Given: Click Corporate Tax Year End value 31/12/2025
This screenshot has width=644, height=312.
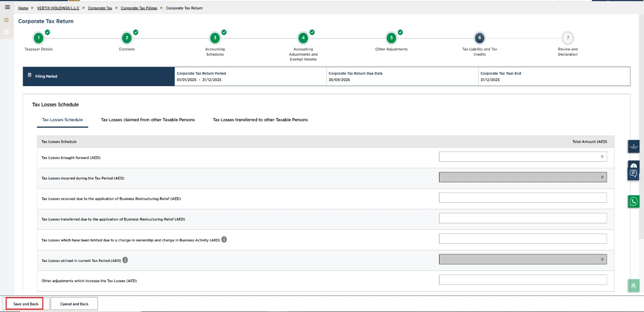Looking at the screenshot, I should click(490, 80).
